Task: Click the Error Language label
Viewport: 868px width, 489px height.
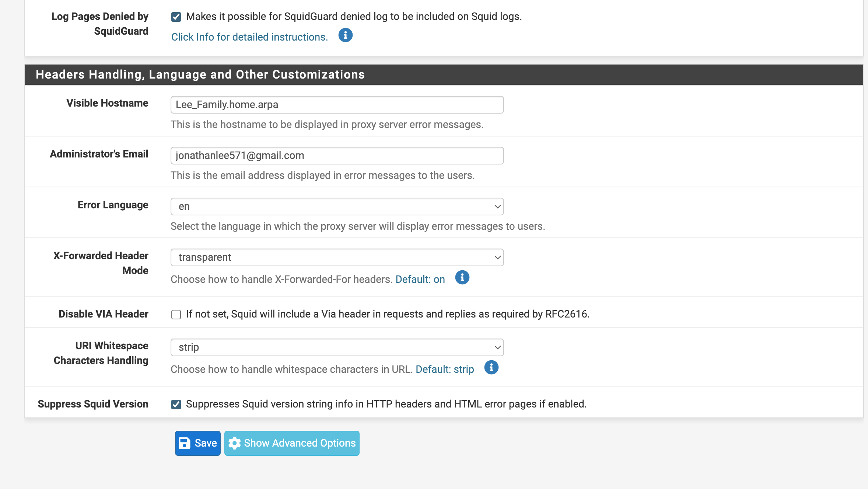Action: coord(113,205)
